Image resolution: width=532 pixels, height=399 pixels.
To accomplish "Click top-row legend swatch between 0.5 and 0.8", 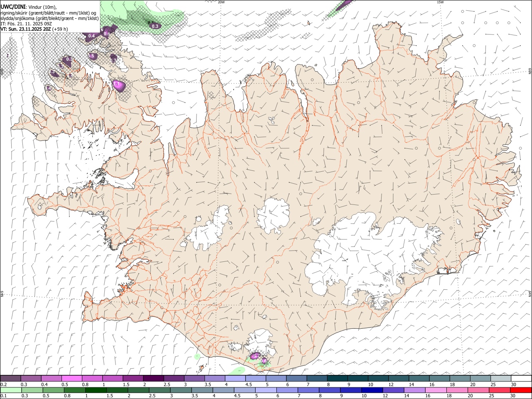I will point(71,378).
